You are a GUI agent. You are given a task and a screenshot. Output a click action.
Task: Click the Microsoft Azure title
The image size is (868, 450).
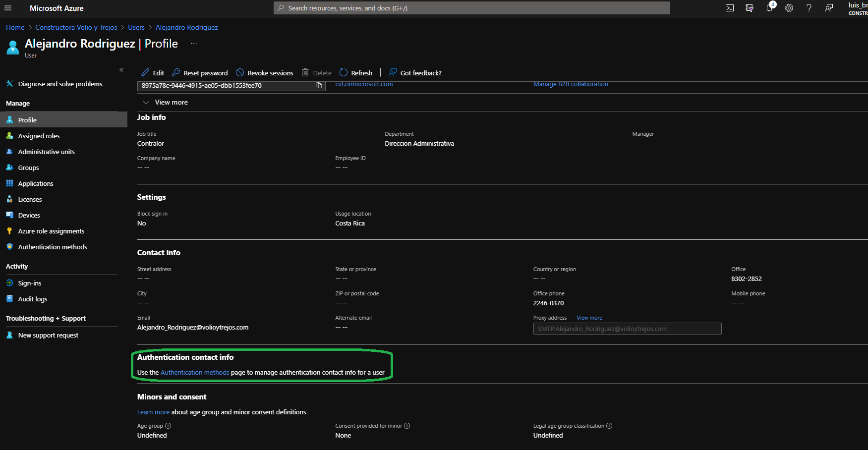57,8
